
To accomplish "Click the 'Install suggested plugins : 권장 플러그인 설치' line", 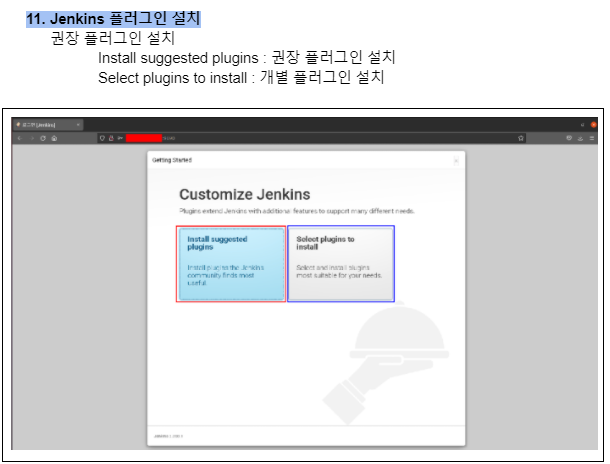I will 247,58.
